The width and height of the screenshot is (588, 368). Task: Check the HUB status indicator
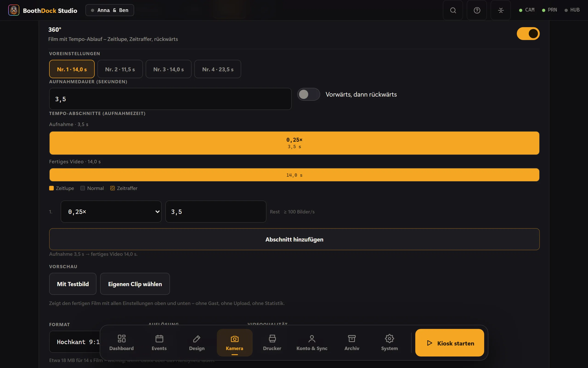point(572,10)
